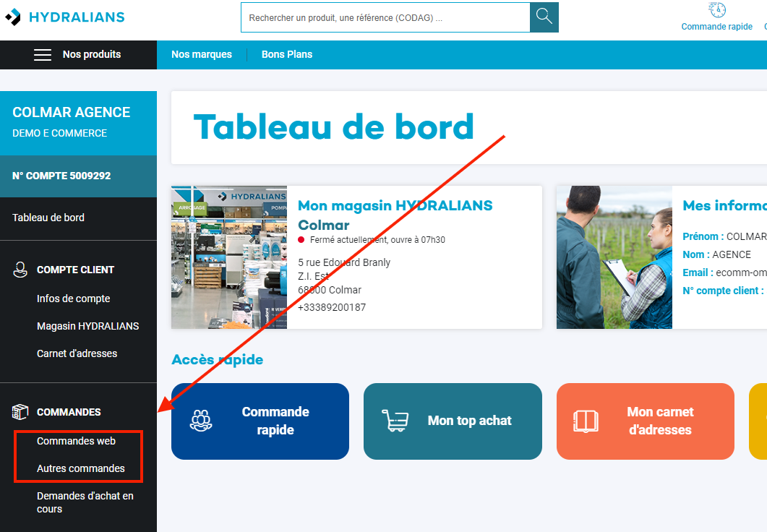
Task: Open Demandes d'achat en cours
Action: tap(85, 502)
